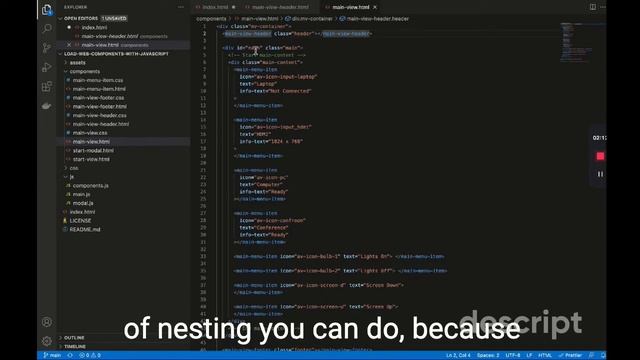Open main.js file
This screenshot has width=640, height=360.
81,194
